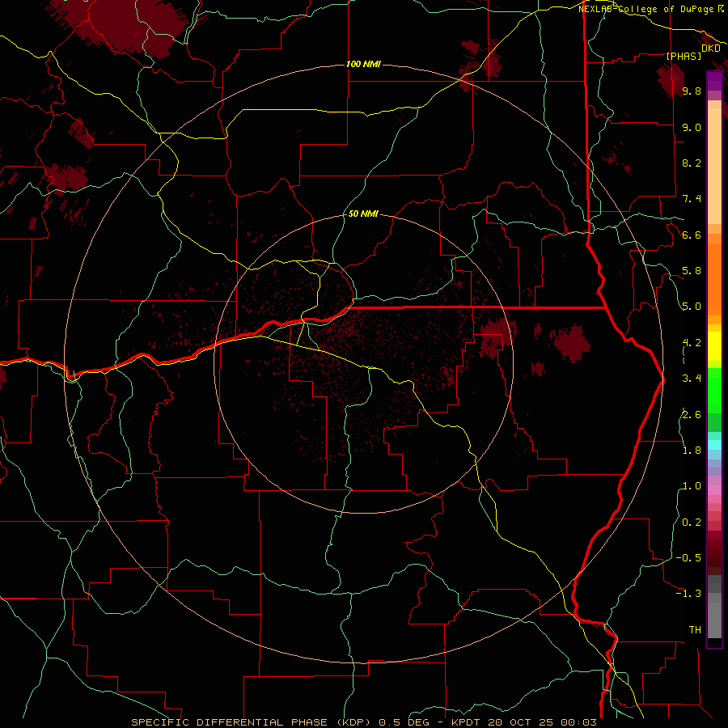
Task: Click the bright green segment of color bar
Action: [x=714, y=391]
